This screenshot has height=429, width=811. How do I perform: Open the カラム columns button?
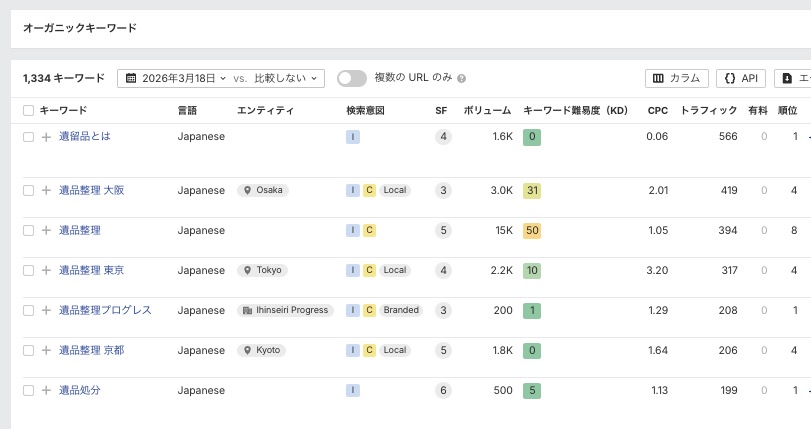click(677, 78)
